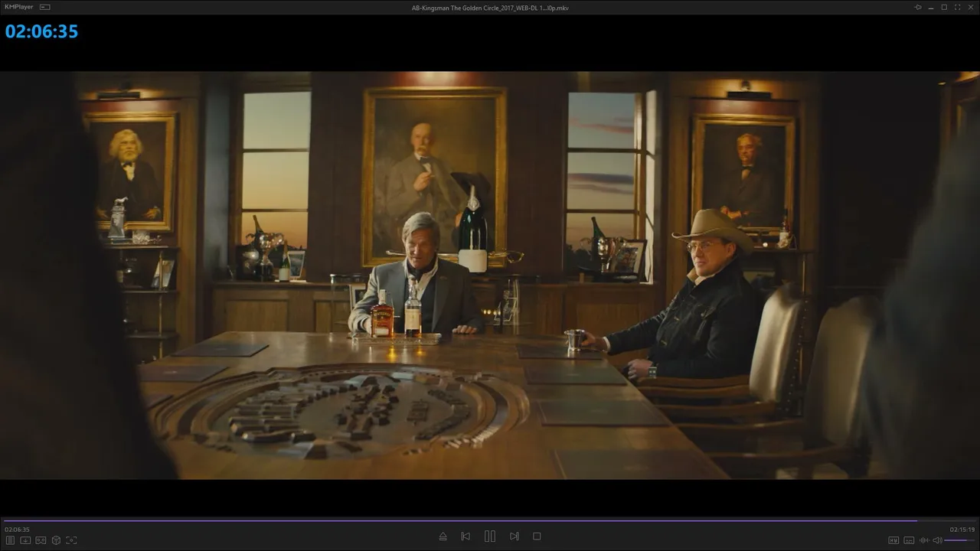Seek using the purple playback progress bar
This screenshot has width=980, height=551.
[x=490, y=520]
